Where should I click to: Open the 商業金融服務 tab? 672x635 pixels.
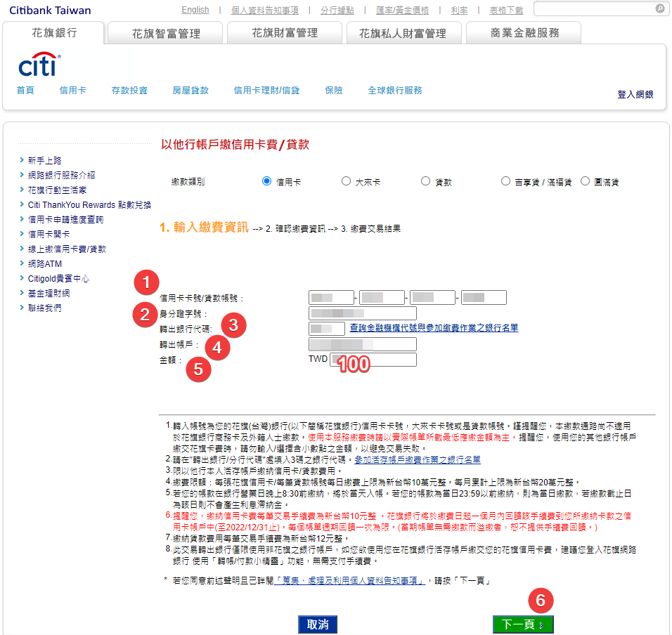pos(524,33)
